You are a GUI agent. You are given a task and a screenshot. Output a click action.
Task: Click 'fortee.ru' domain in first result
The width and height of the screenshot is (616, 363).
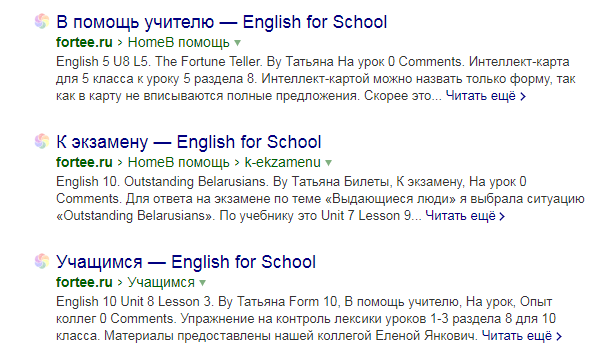[x=84, y=42]
